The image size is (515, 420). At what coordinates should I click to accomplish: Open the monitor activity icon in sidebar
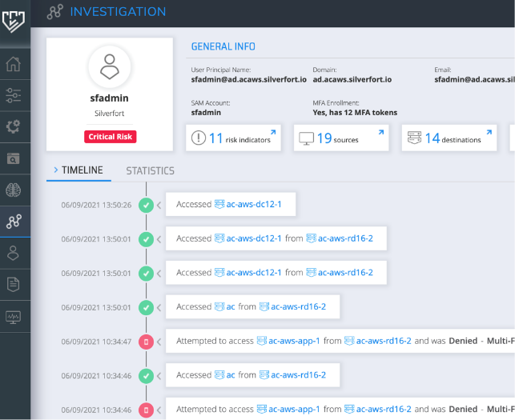click(x=14, y=316)
